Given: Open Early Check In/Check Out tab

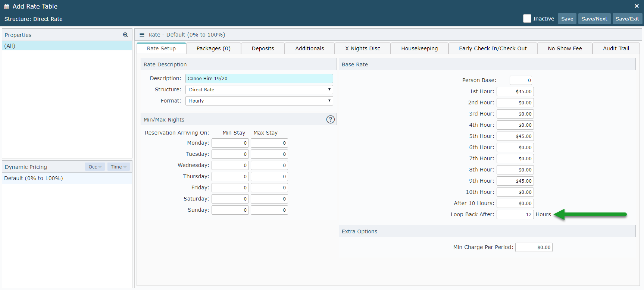Looking at the screenshot, I should [493, 48].
